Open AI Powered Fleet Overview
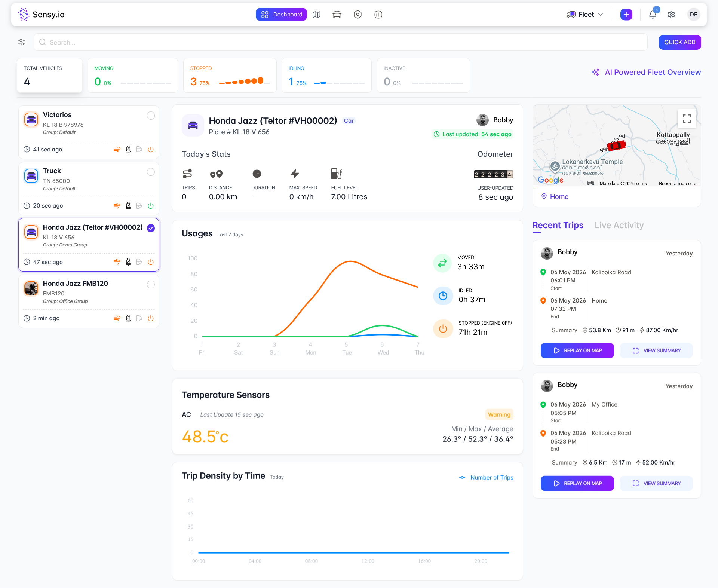 coord(646,72)
